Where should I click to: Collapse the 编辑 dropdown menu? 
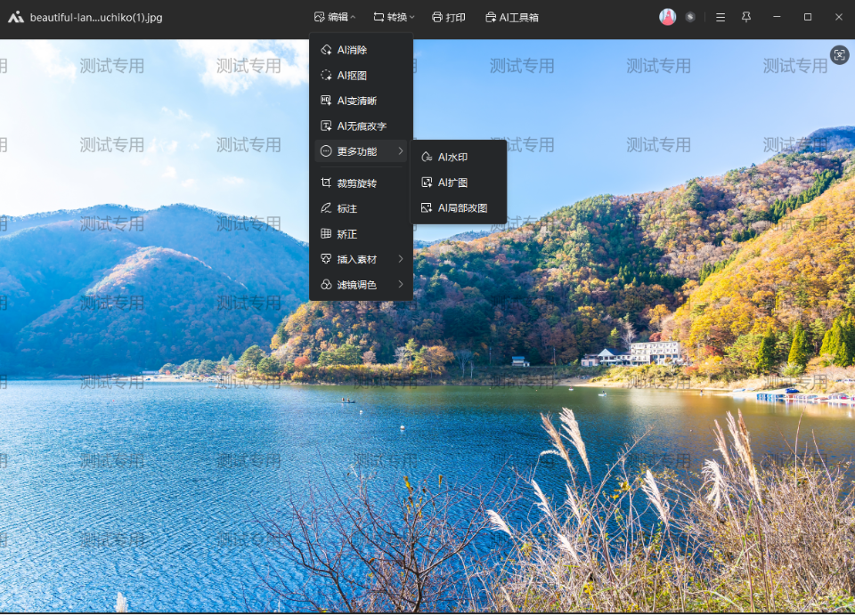[x=335, y=17]
